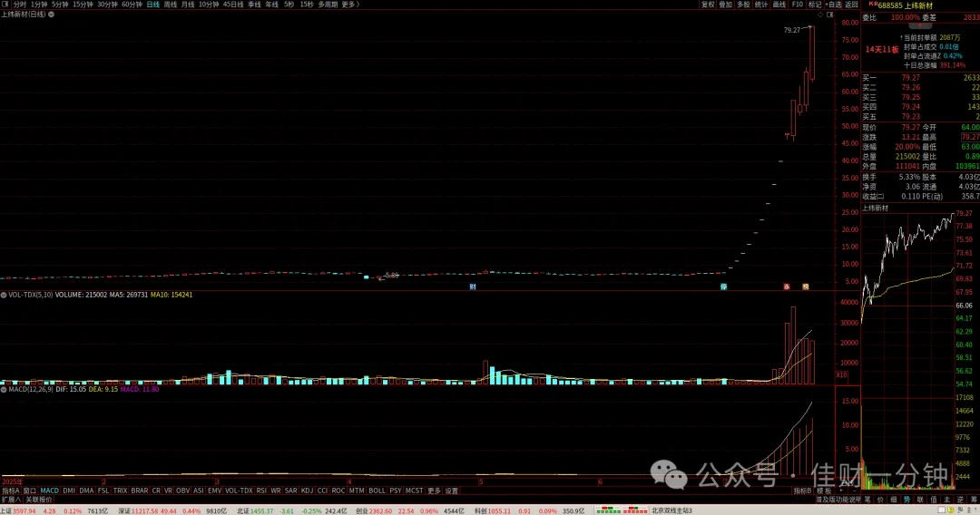Select DMI indicator

69,491
